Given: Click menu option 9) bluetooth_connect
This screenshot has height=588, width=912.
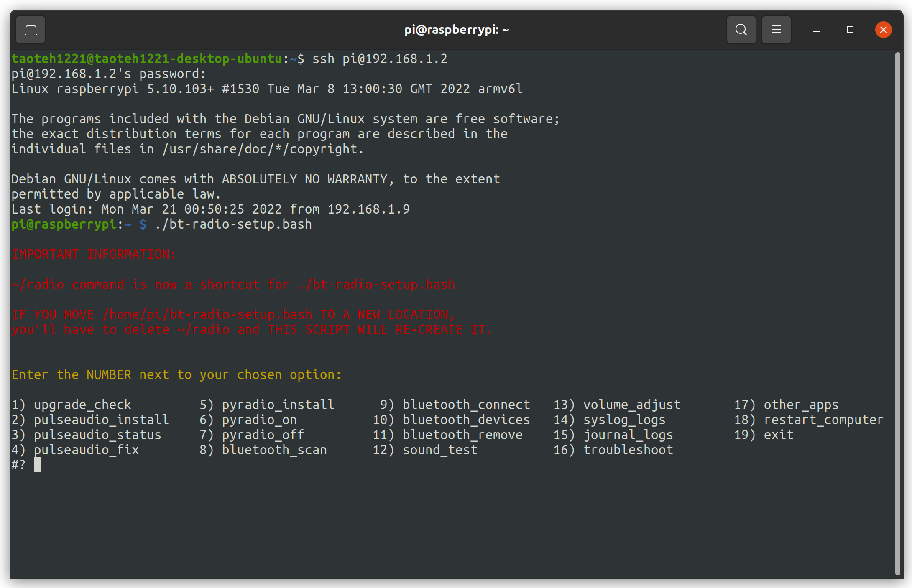Looking at the screenshot, I should [455, 405].
